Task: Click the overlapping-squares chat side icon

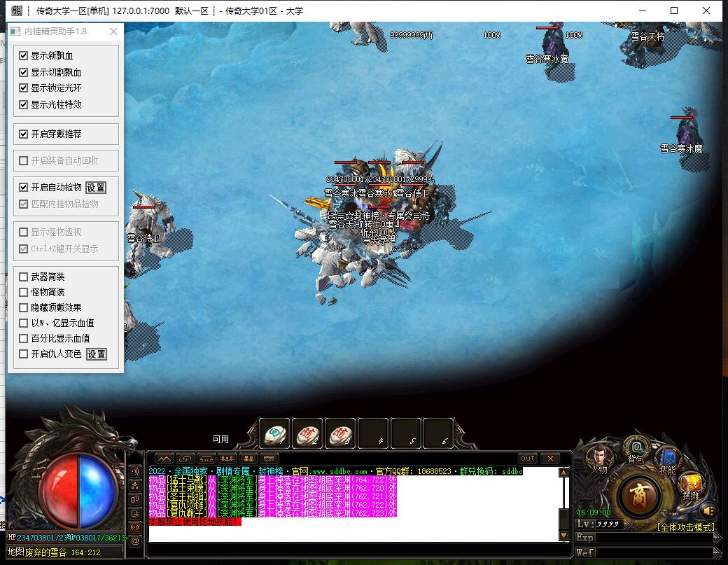Action: pyautogui.click(x=134, y=500)
